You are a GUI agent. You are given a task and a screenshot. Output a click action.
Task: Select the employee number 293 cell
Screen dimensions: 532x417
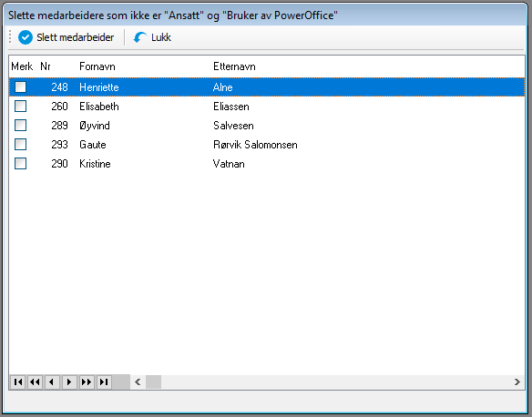point(59,145)
